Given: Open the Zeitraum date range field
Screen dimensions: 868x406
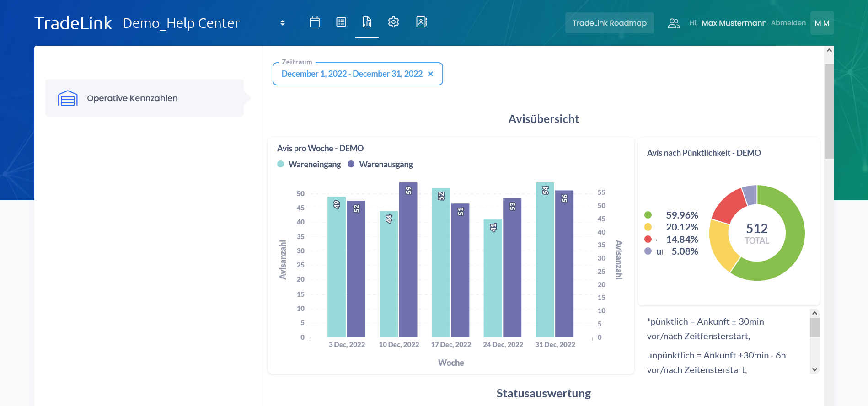Looking at the screenshot, I should [x=352, y=74].
